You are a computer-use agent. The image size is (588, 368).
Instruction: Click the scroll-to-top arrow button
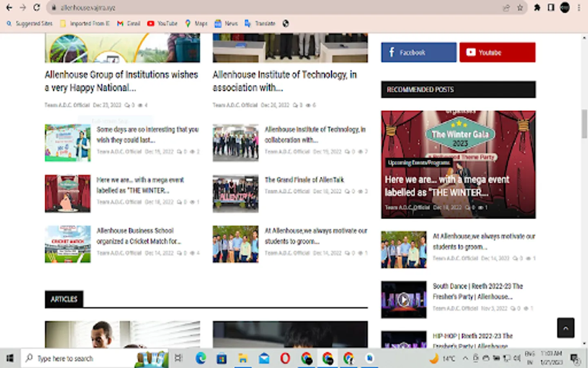566,328
